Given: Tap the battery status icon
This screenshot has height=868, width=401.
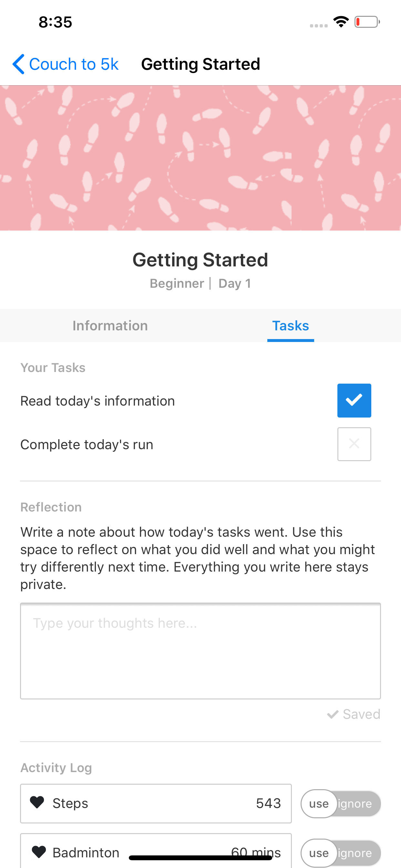Looking at the screenshot, I should pos(367,22).
